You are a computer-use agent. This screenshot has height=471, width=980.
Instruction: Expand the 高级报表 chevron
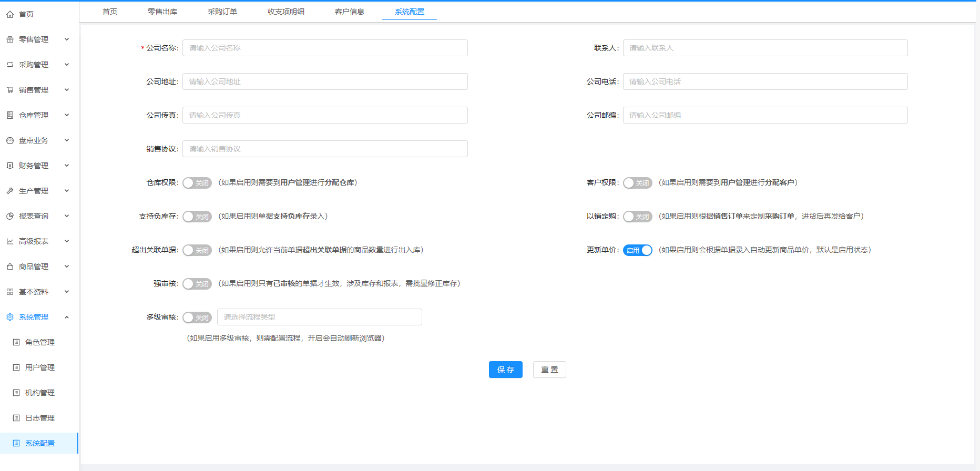point(67,241)
